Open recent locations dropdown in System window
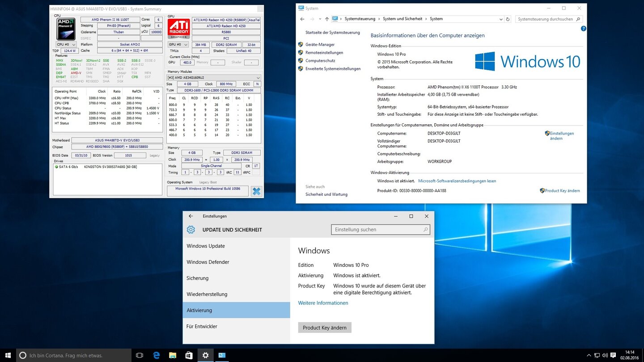Image resolution: width=644 pixels, height=362 pixels. (x=321, y=19)
